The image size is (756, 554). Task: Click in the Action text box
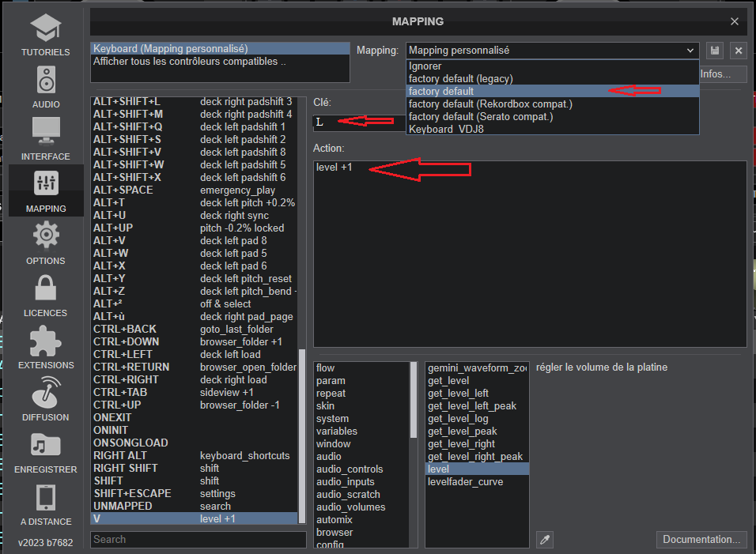530,254
